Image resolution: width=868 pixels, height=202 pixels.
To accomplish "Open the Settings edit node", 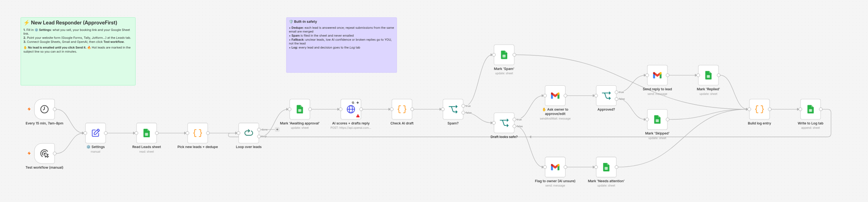I will pyautogui.click(x=95, y=133).
